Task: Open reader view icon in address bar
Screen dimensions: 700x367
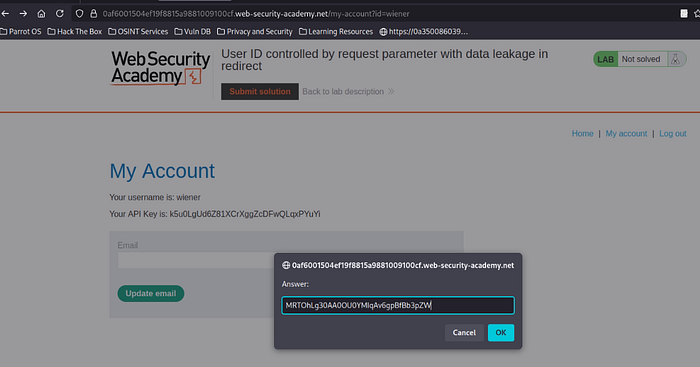Action: click(x=683, y=14)
